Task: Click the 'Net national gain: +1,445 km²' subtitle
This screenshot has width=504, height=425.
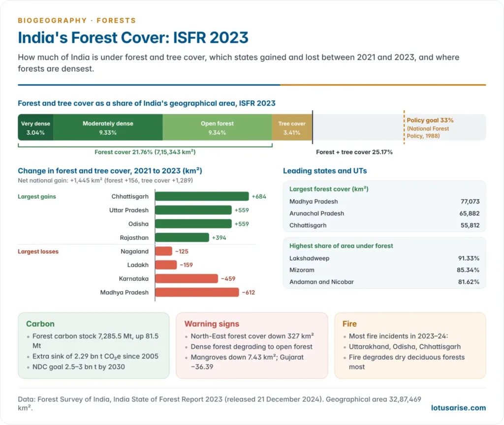Action: click(x=105, y=180)
